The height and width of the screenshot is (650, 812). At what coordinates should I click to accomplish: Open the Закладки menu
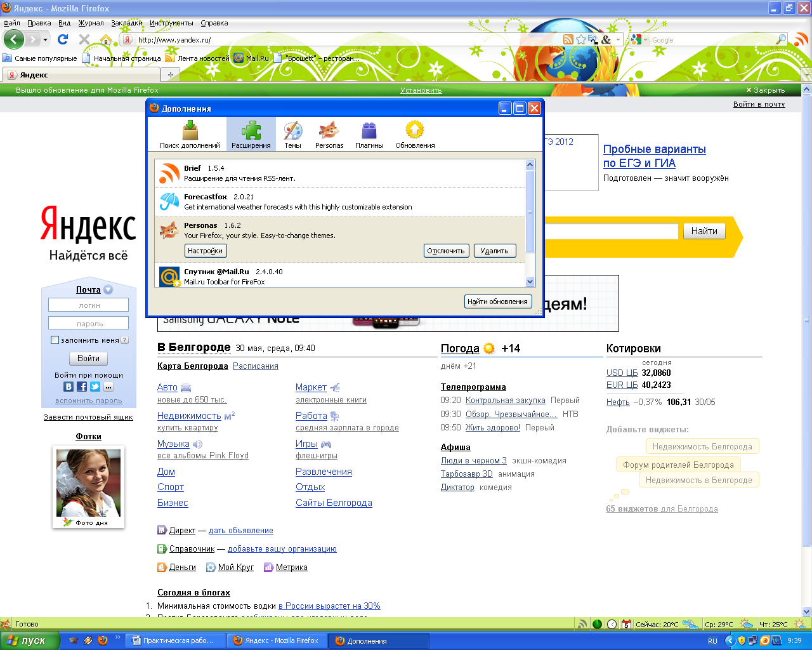[126, 23]
